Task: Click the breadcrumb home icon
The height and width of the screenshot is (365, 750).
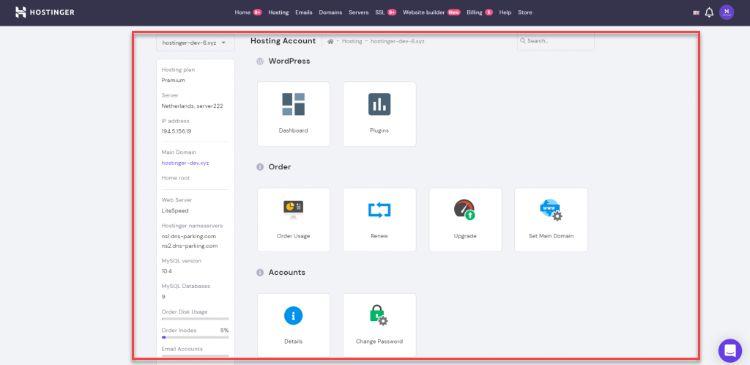Action: click(x=330, y=42)
